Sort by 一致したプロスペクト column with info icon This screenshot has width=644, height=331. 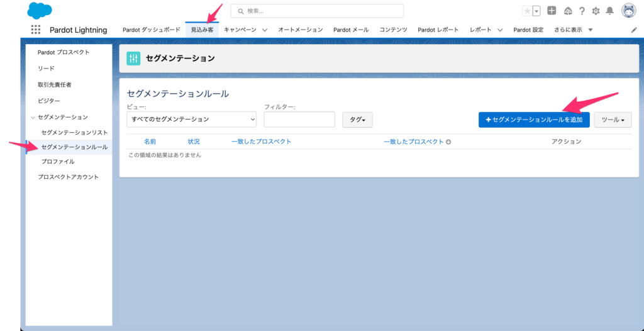(x=414, y=142)
